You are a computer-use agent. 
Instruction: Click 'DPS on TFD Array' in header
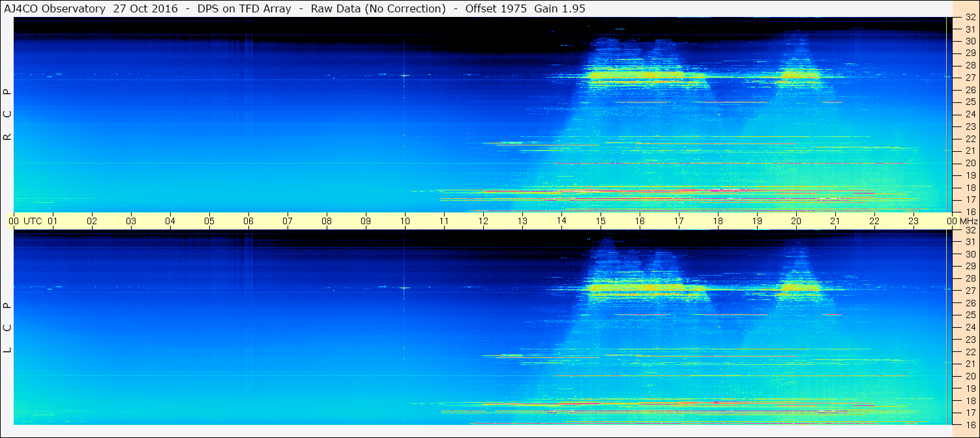click(244, 8)
